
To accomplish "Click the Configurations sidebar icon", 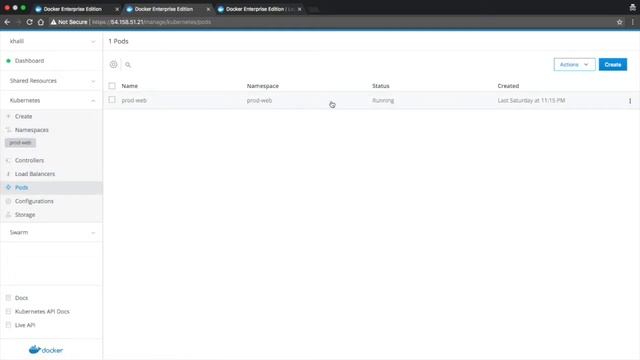I will tap(8, 201).
